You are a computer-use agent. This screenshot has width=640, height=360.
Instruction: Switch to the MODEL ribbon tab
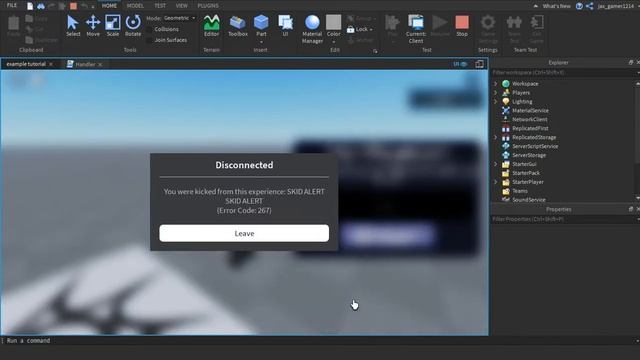point(135,6)
